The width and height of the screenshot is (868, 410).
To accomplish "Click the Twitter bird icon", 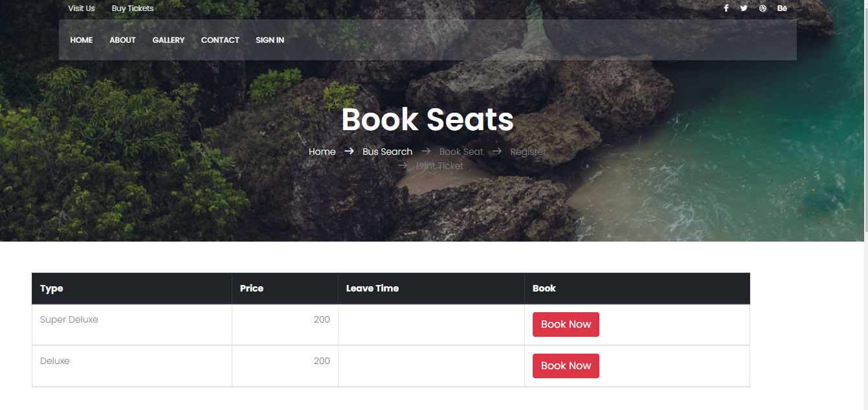I will [x=744, y=8].
